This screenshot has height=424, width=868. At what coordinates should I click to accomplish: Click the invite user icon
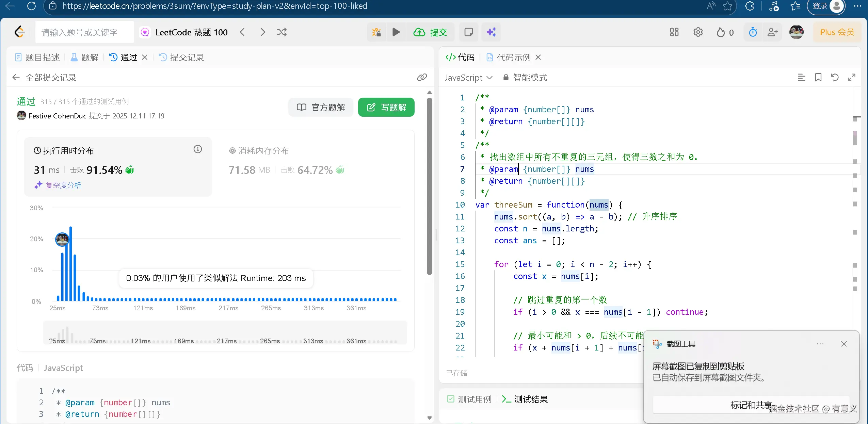(773, 32)
